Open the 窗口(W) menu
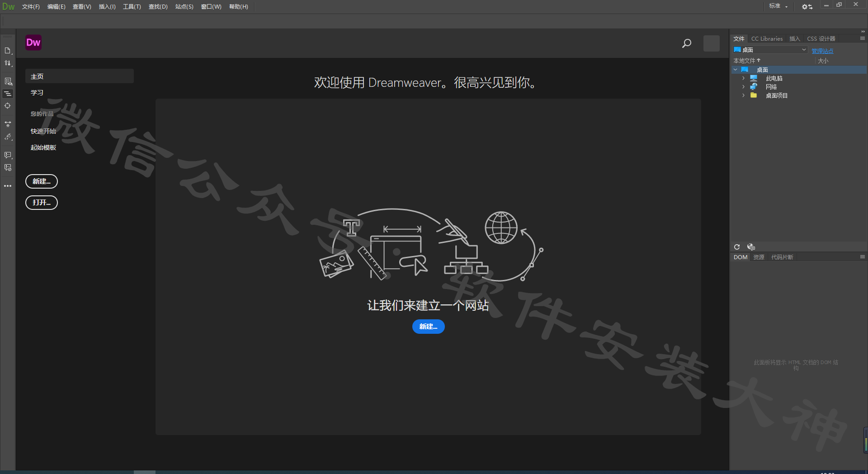Image resolution: width=868 pixels, height=474 pixels. point(211,7)
